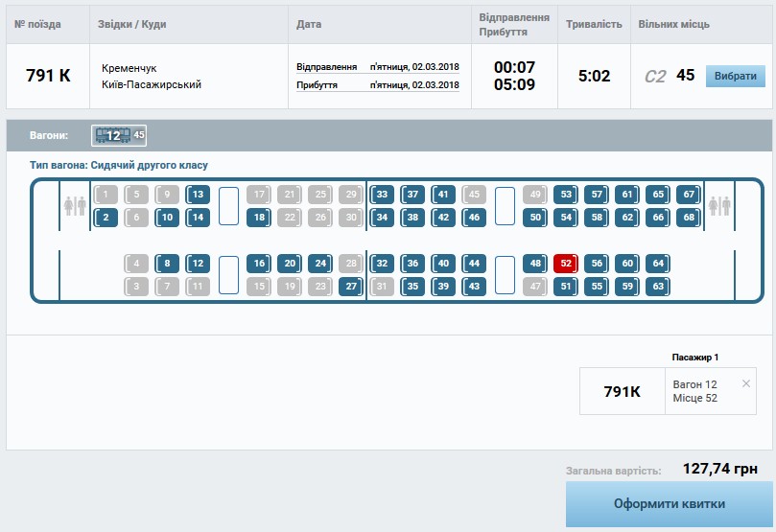
Task: Select seat 8 in the lower left
Action: tap(167, 264)
